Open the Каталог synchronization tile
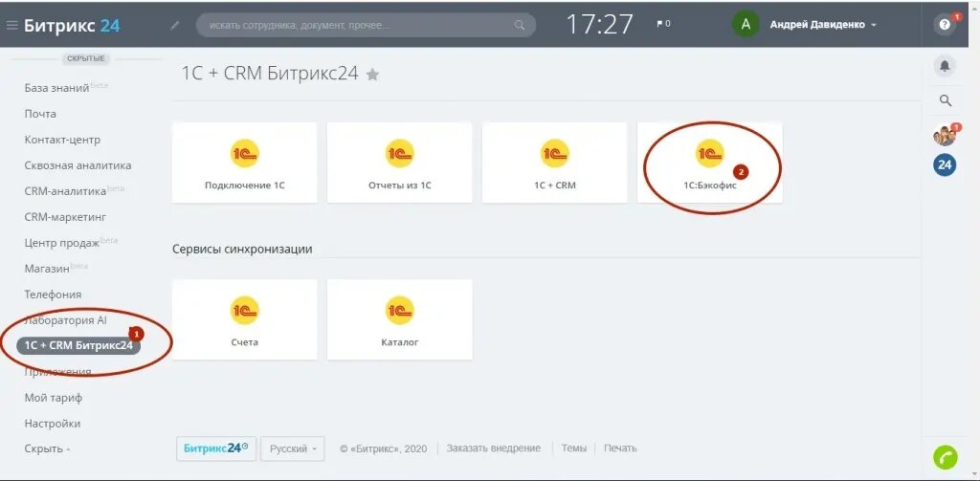The height and width of the screenshot is (481, 980). 399,319
